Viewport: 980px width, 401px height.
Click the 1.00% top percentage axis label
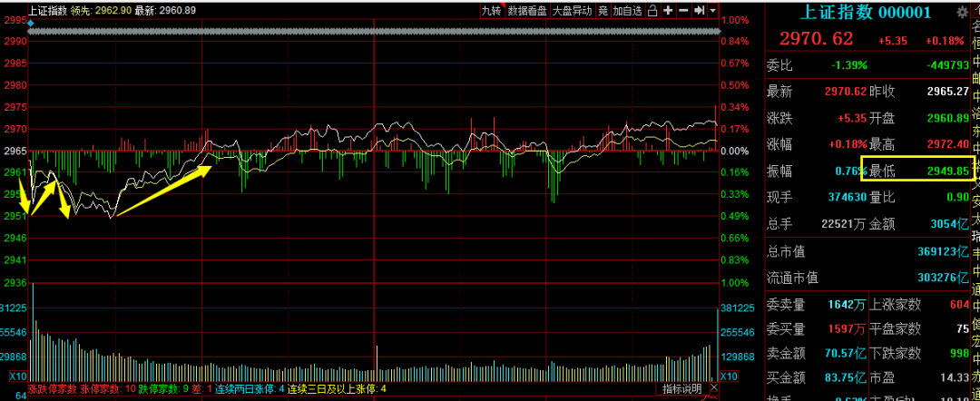(734, 20)
